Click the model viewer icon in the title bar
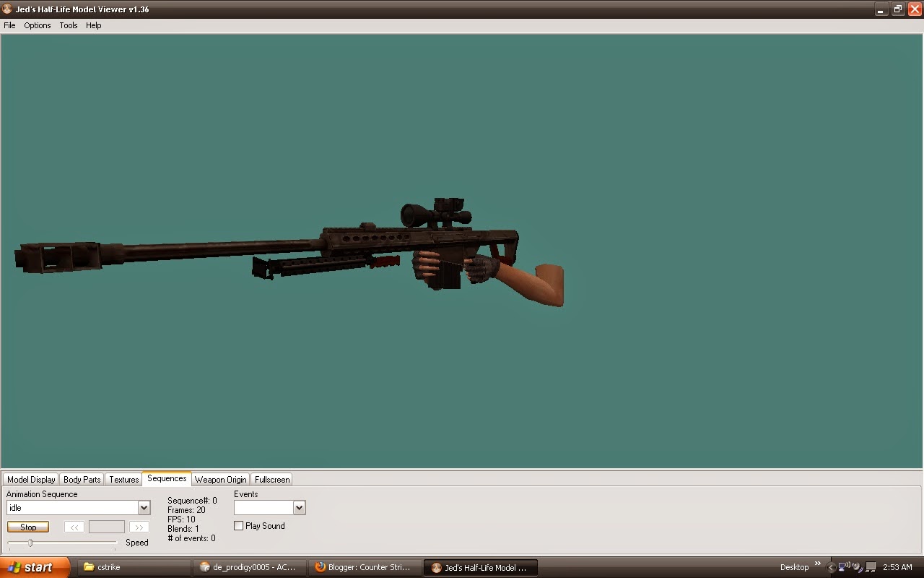 7,9
